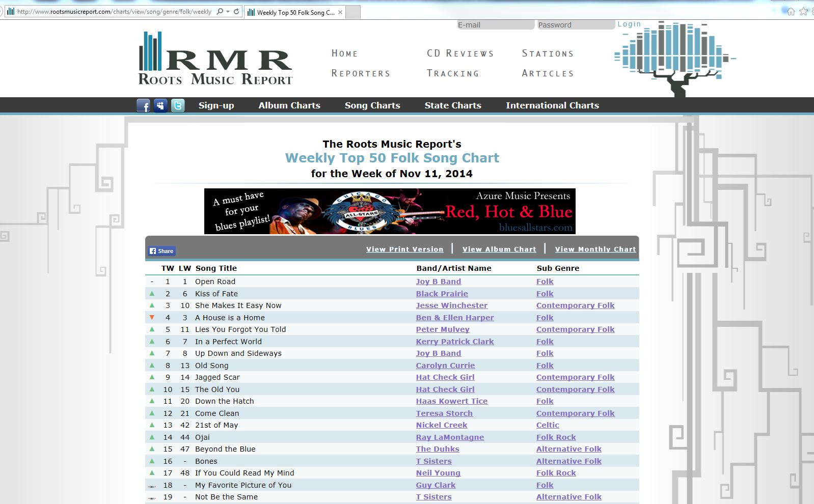Click the site icon in address bar
Screen dimensions: 814x504
click(x=11, y=11)
